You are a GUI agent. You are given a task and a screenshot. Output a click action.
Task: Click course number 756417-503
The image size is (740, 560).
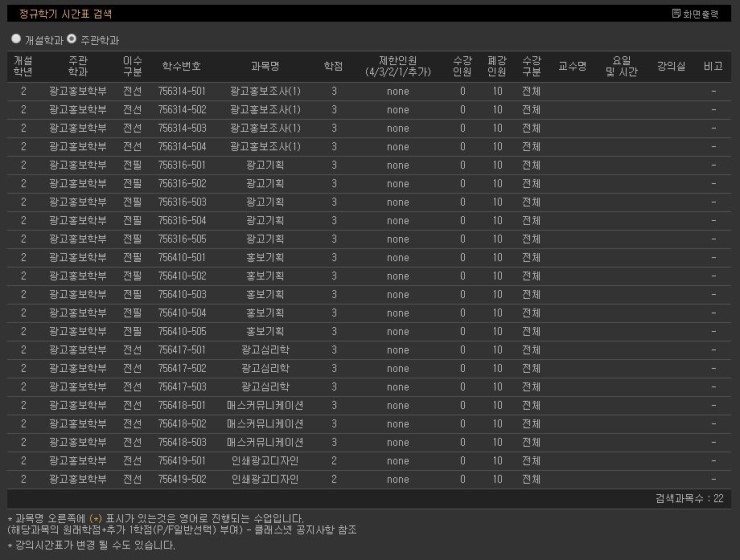(182, 387)
